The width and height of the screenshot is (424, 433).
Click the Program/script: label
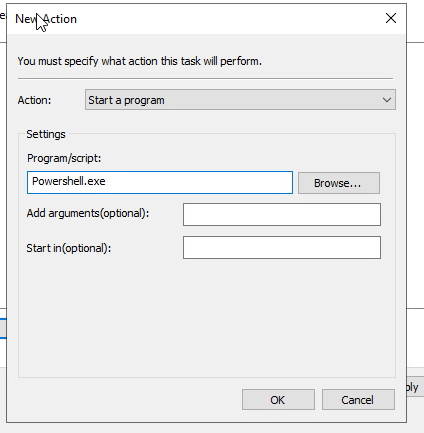tap(64, 158)
